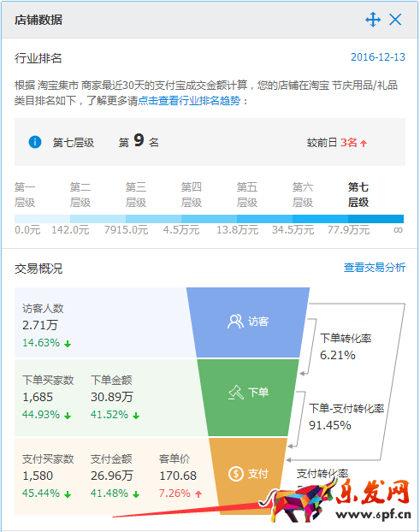Click the payment dollar icon in the funnel
This screenshot has width=420, height=532.
(236, 473)
